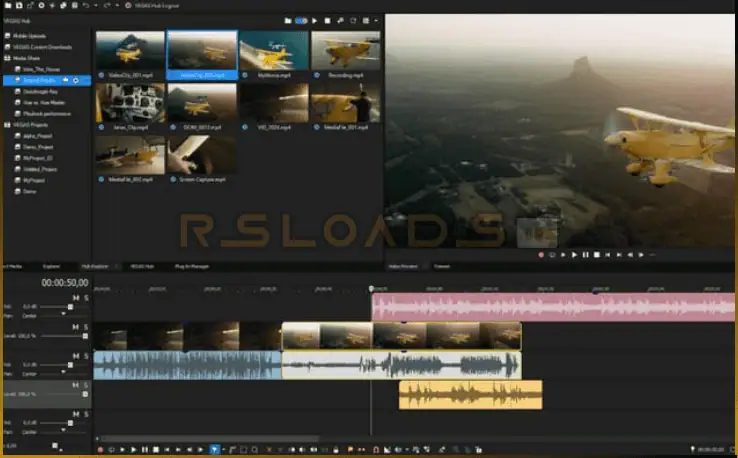Open the Redo history dropdown arrow
Image resolution: width=738 pixels, height=458 pixels.
click(x=117, y=6)
